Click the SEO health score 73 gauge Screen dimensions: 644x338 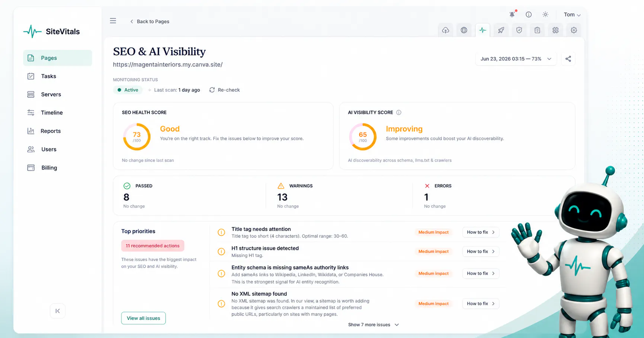point(137,137)
